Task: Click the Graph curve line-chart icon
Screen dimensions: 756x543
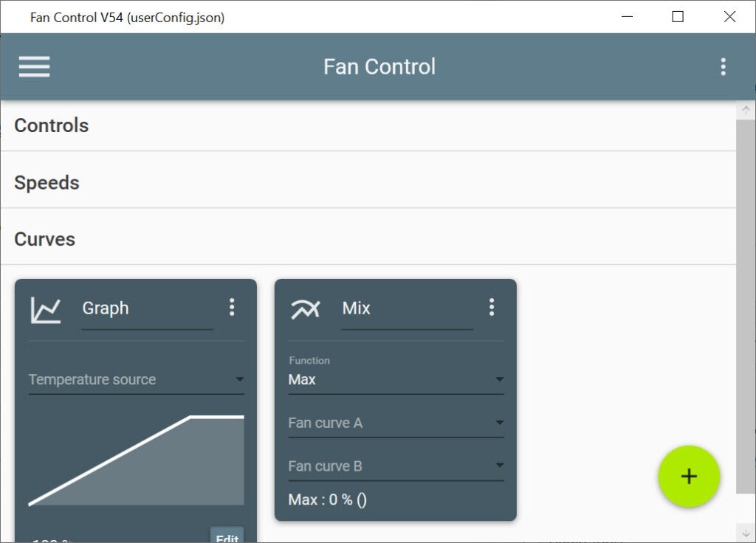Action: point(46,310)
